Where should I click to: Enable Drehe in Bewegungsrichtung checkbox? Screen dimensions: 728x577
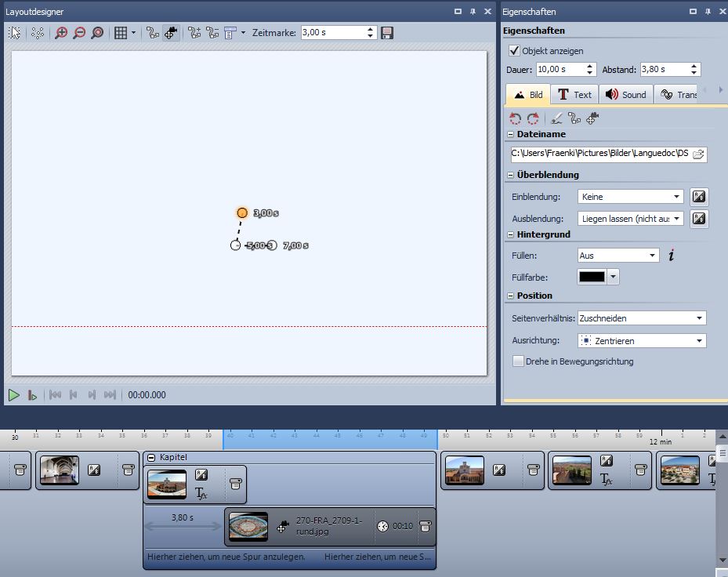[518, 361]
